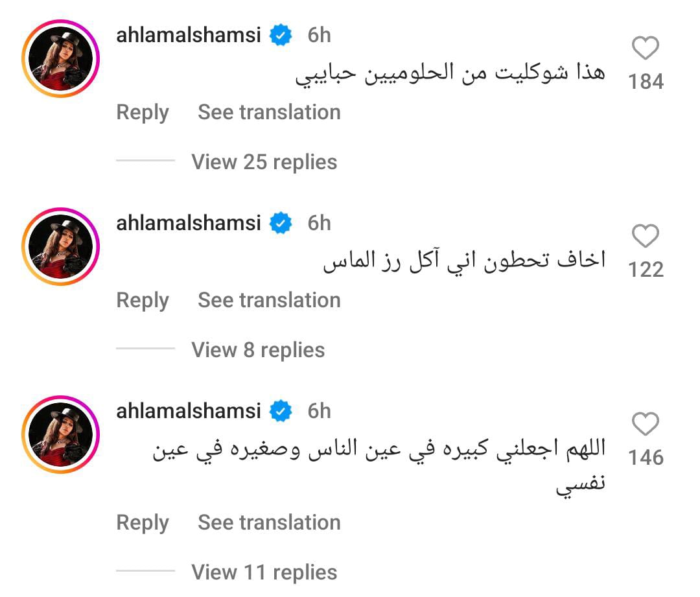See translation of the first comment

click(269, 112)
